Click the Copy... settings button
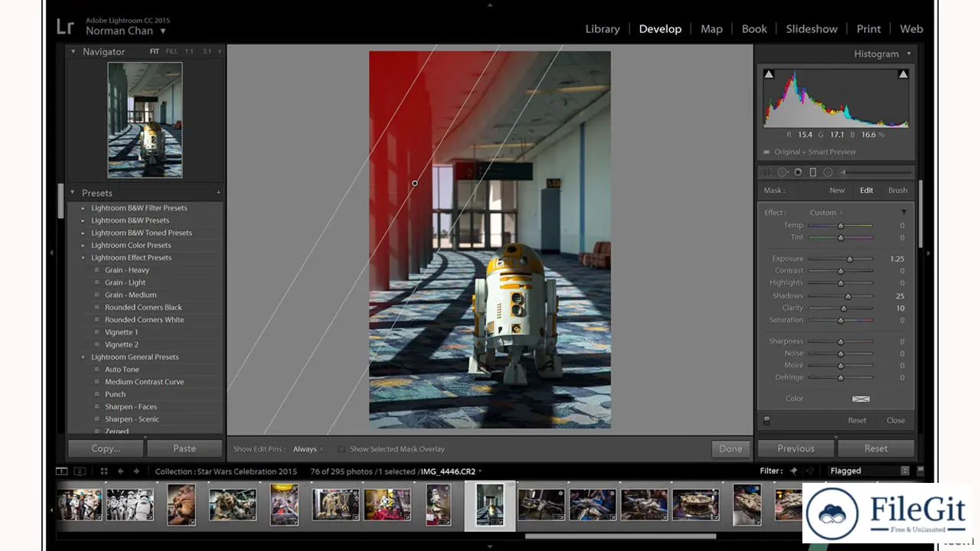The height and width of the screenshot is (551, 980). point(106,448)
